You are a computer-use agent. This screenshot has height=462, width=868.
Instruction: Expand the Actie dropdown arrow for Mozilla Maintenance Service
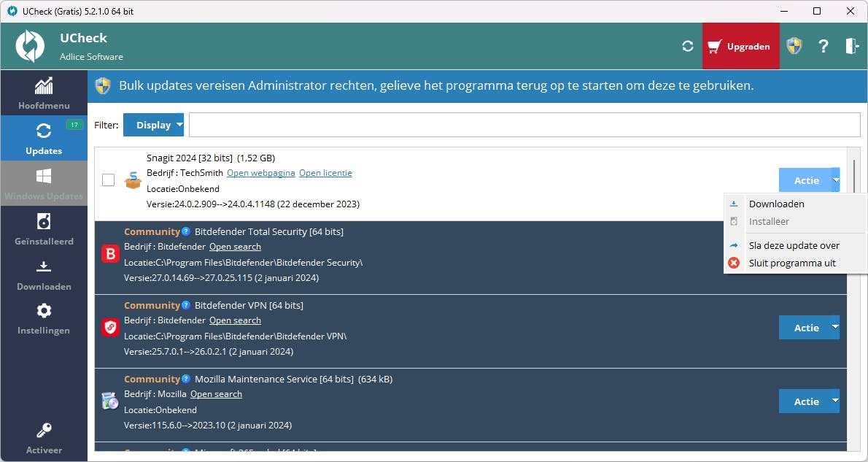pos(836,401)
